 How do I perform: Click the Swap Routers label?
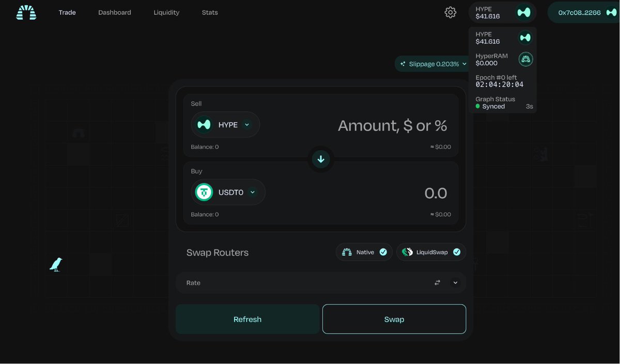(x=218, y=252)
